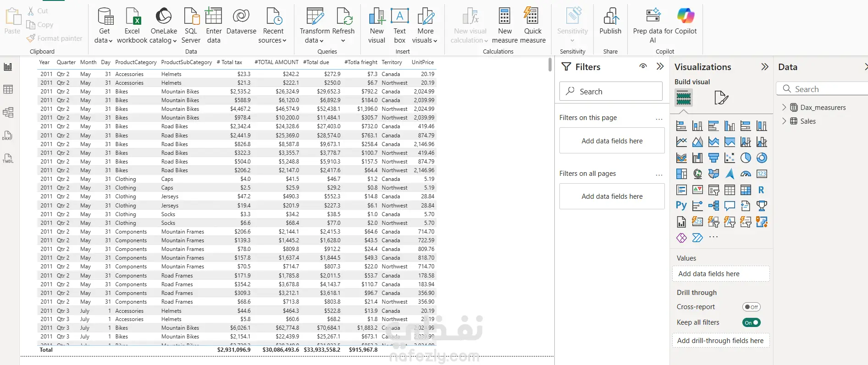Create a Quick measure

[533, 26]
